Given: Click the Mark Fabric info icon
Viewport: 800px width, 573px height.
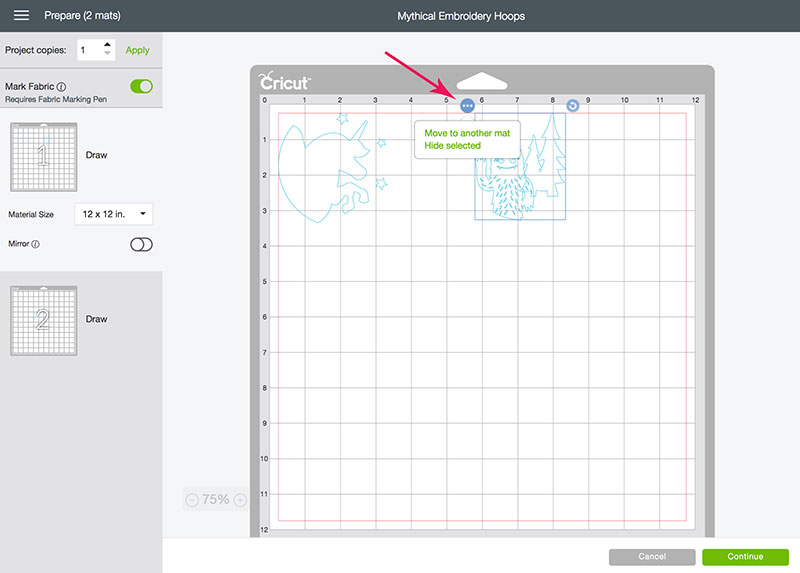Looking at the screenshot, I should tap(61, 87).
